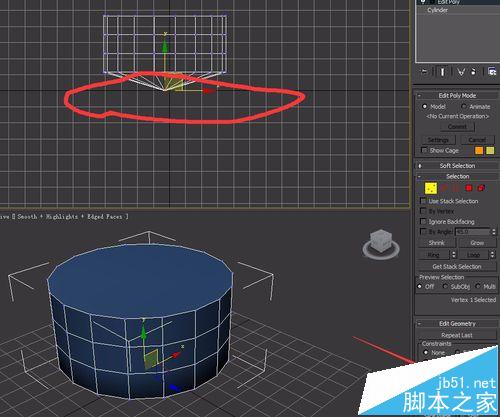The width and height of the screenshot is (500, 417).
Task: Click blue Z-axis gizmo handle in perspective viewport
Action: [173, 387]
